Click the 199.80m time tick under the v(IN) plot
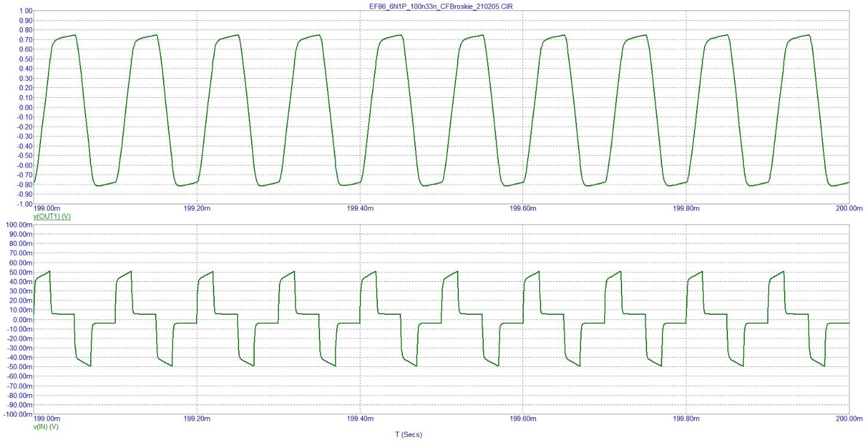868x445 pixels. coord(686,418)
